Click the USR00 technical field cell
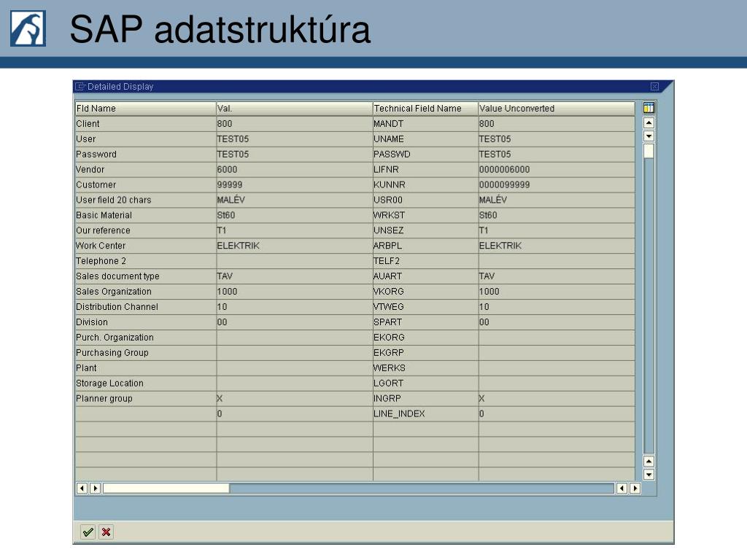747x560 pixels. 425,200
